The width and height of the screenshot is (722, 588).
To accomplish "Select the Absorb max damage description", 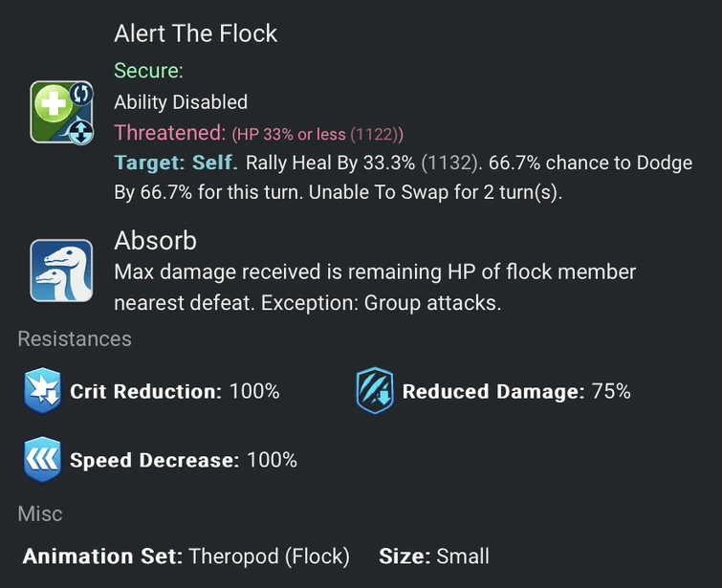I will click(375, 288).
